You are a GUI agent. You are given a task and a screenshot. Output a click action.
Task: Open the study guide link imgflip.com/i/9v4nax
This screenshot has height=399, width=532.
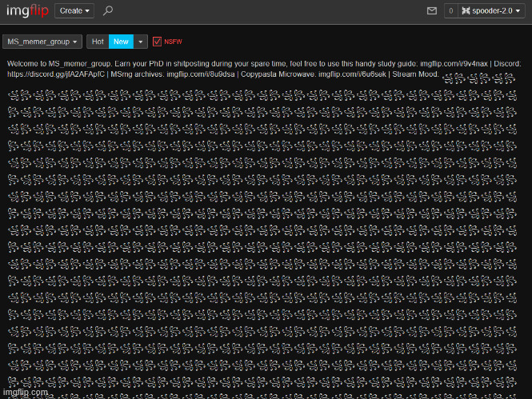click(x=454, y=63)
